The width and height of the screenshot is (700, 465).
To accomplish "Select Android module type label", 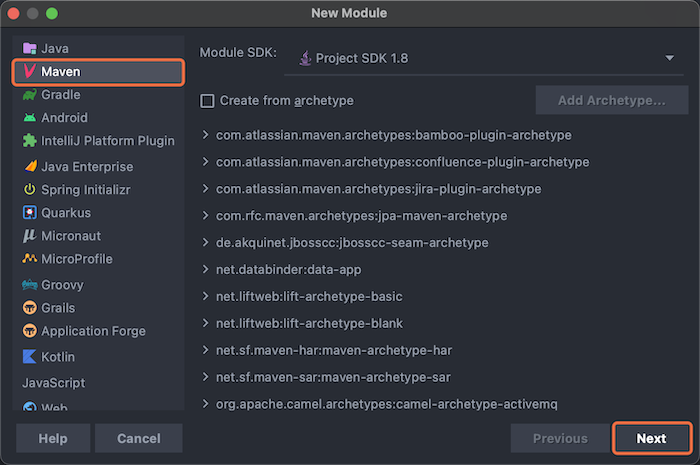I will point(64,118).
